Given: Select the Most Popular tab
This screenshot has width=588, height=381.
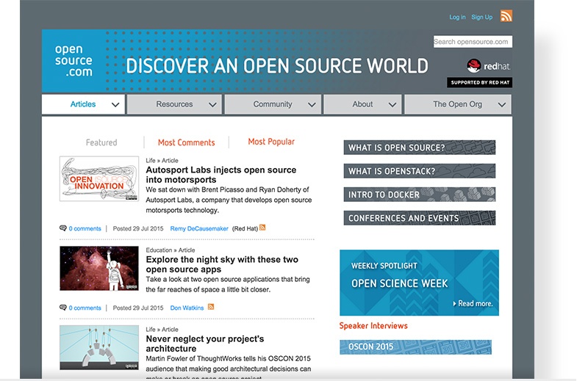Looking at the screenshot, I should coord(271,142).
